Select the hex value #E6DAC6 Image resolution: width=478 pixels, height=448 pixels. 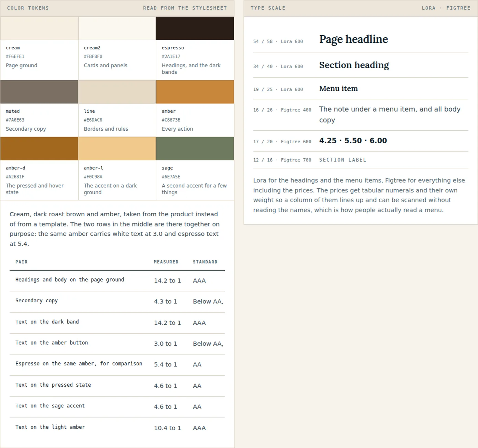[x=93, y=120]
